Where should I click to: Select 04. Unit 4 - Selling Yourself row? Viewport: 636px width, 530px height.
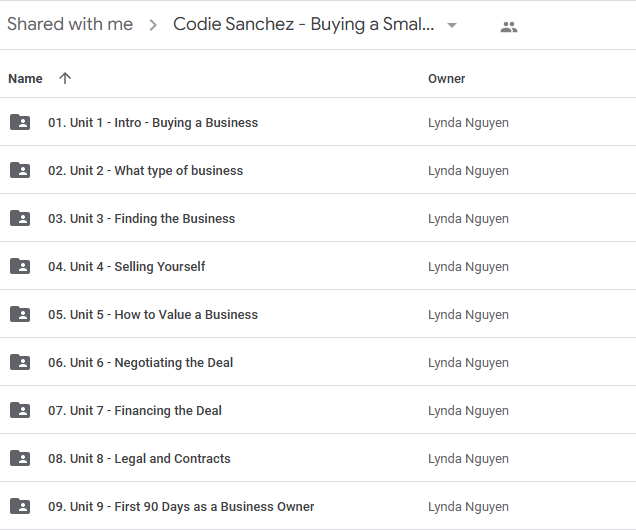[127, 267]
